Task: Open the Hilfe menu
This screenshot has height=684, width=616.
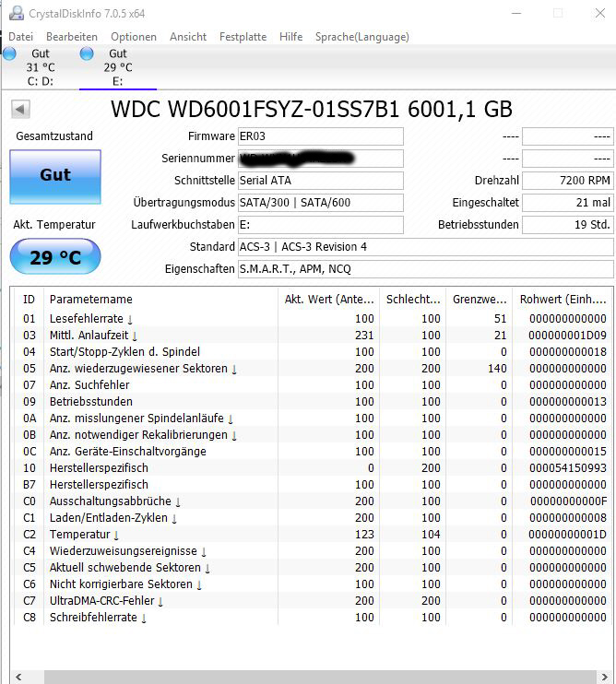Action: click(x=291, y=37)
